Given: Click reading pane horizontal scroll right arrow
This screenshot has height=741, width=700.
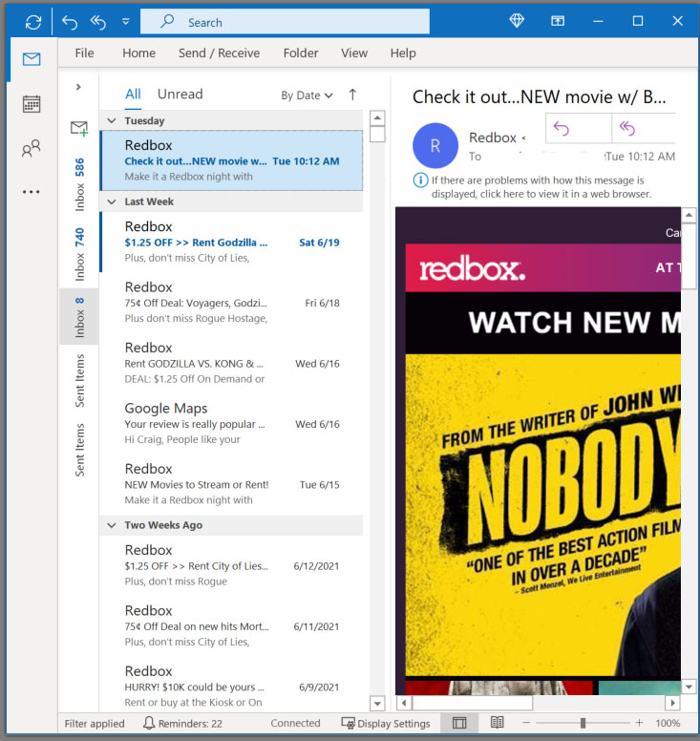Looking at the screenshot, I should click(672, 703).
